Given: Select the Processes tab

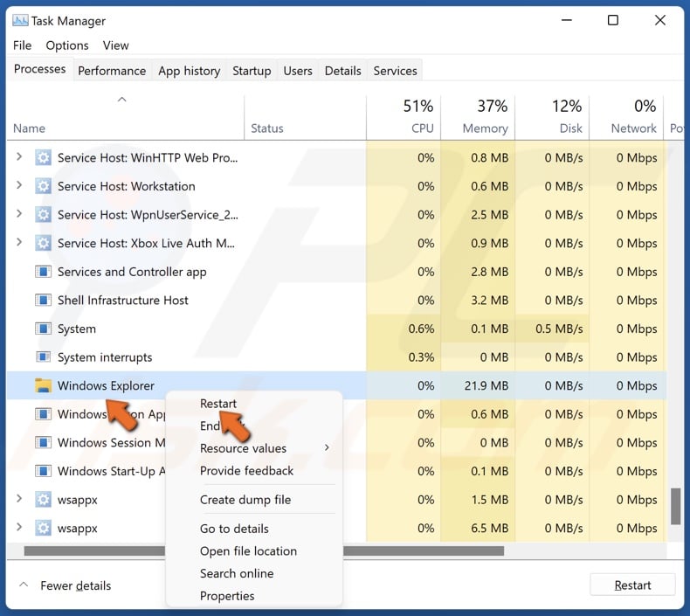Looking at the screenshot, I should coord(39,69).
